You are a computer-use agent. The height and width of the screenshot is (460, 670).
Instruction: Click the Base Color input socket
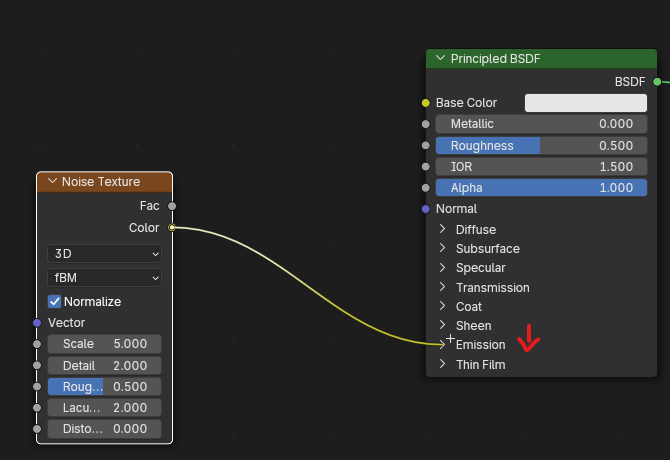click(x=426, y=103)
